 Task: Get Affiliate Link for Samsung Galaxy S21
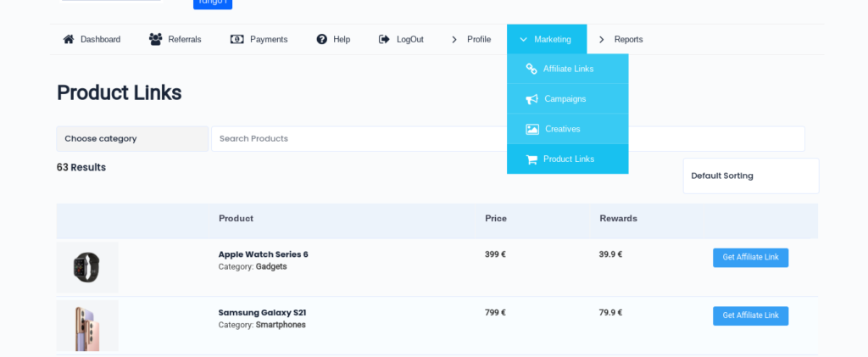click(x=751, y=315)
